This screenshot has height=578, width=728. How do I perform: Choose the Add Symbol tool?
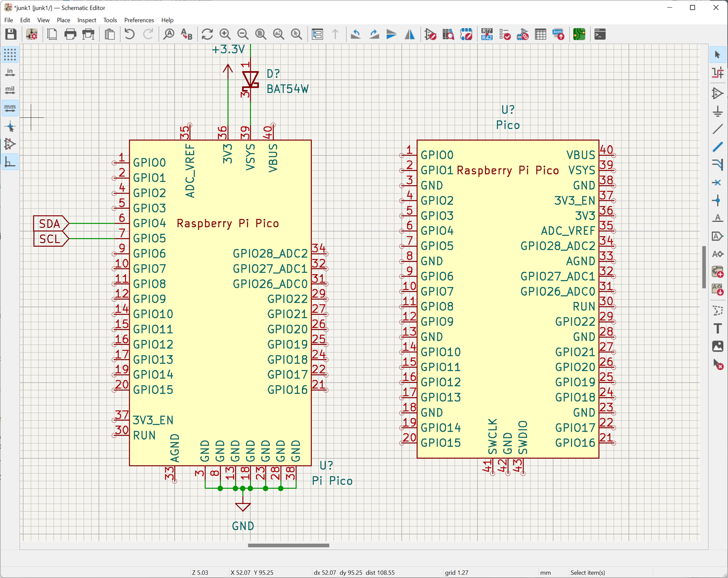tap(718, 94)
